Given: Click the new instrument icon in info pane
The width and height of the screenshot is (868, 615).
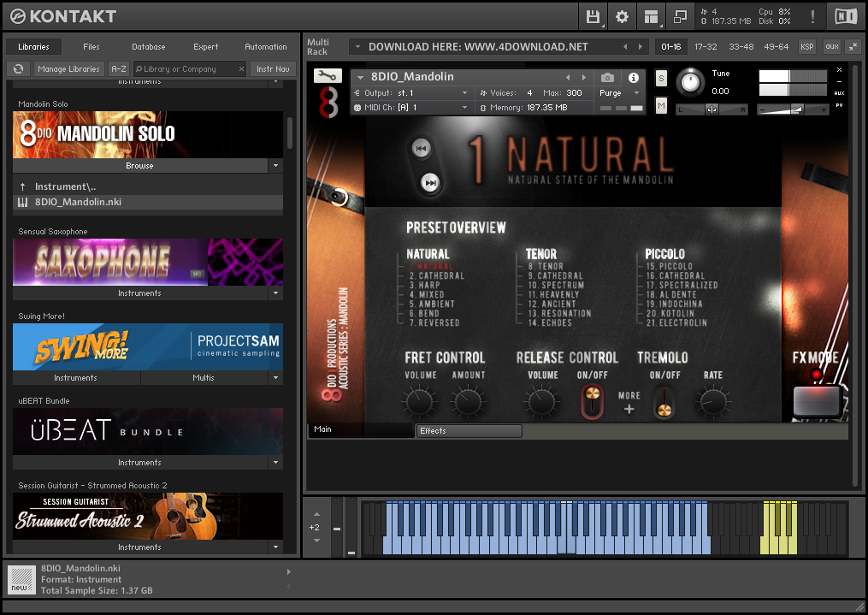Looking at the screenshot, I should tap(22, 579).
